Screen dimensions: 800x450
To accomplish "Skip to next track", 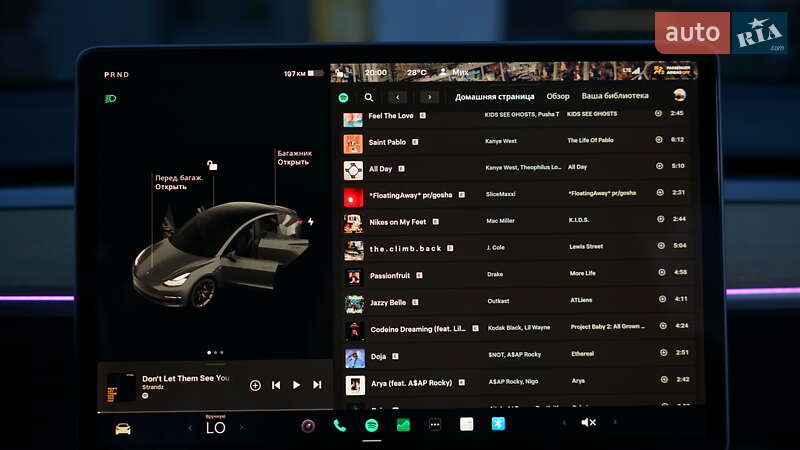I will click(x=317, y=385).
